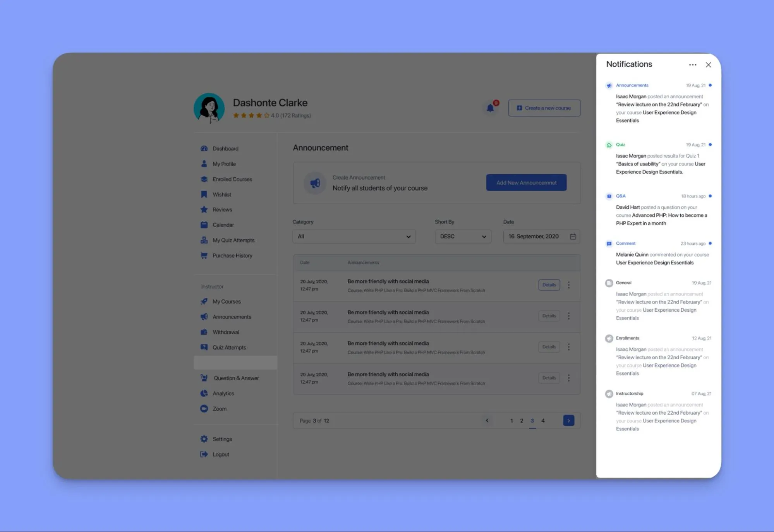Open Quiz Attempts under Instructor

point(229,347)
